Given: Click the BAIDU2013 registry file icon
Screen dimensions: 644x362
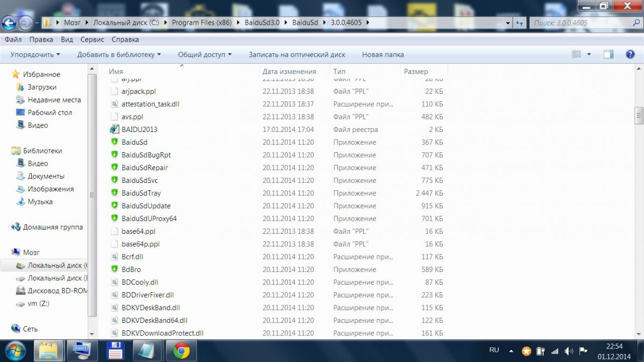Looking at the screenshot, I should (x=114, y=129).
